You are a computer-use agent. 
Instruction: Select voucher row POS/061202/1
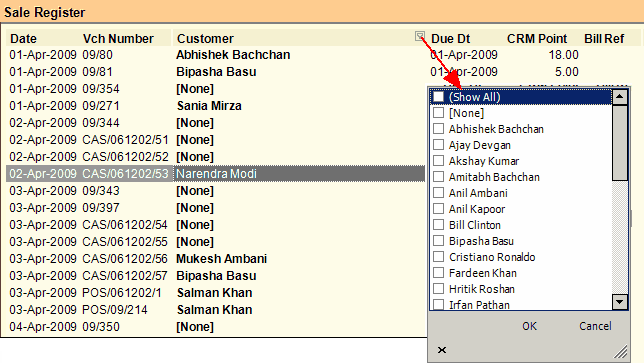tap(216, 293)
